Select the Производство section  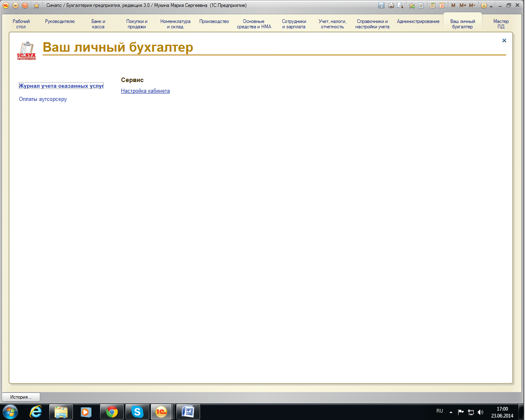214,21
